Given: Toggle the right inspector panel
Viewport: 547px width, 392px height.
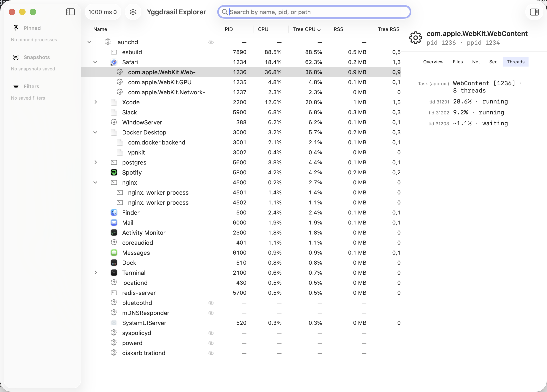Looking at the screenshot, I should click(534, 12).
